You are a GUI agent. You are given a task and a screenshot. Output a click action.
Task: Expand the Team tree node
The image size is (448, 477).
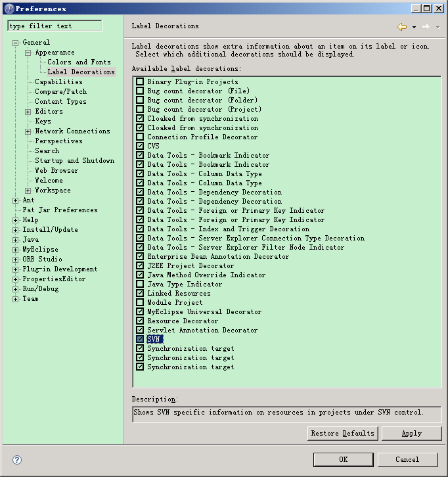tap(15, 299)
